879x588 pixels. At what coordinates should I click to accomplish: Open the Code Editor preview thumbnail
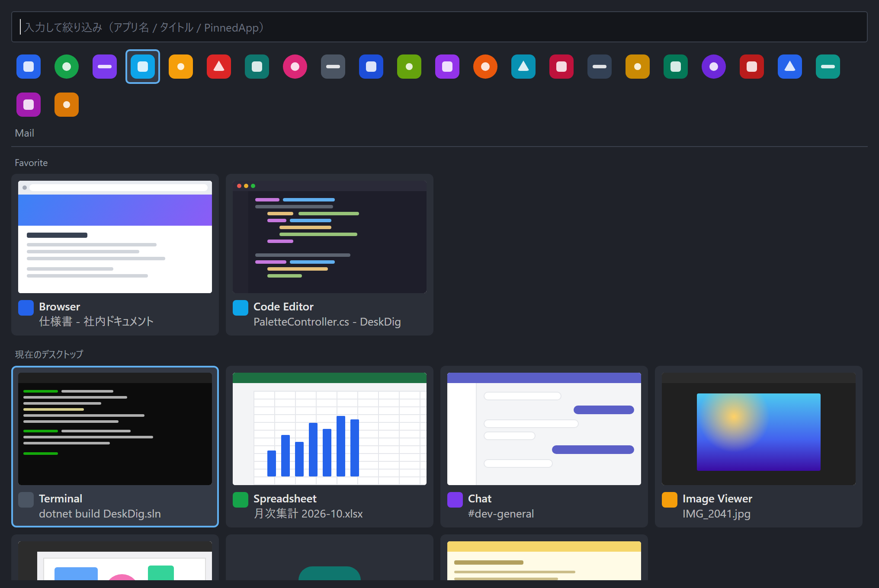(x=330, y=237)
